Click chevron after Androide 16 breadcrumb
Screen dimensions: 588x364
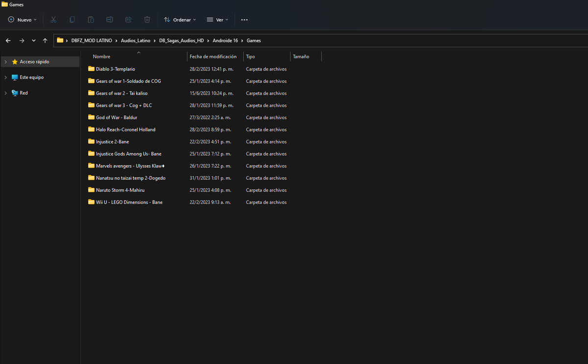(x=243, y=41)
